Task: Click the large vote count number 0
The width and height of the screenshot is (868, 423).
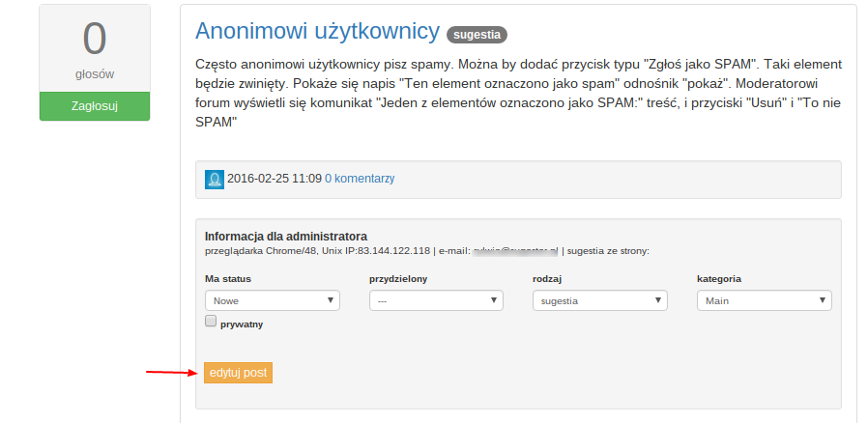Action: [x=95, y=41]
